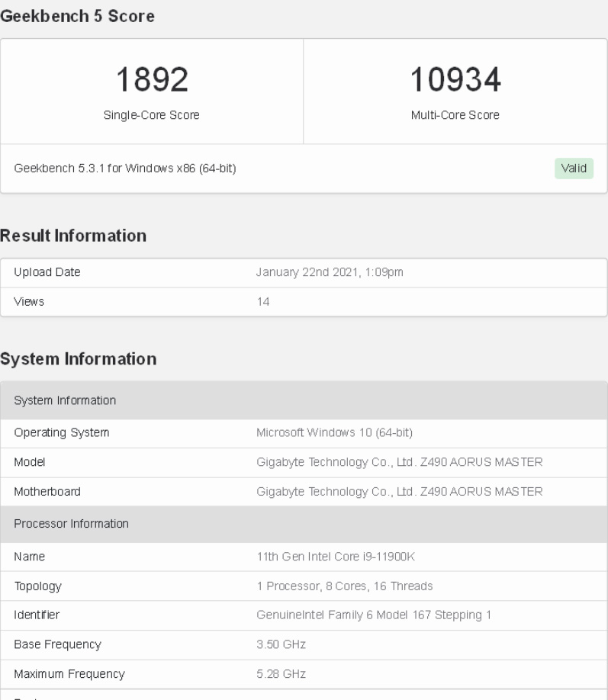Click the Single-Core Score label

pyautogui.click(x=152, y=114)
